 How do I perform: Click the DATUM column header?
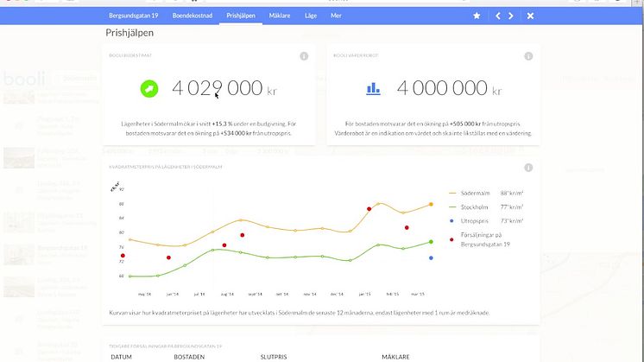tap(121, 357)
